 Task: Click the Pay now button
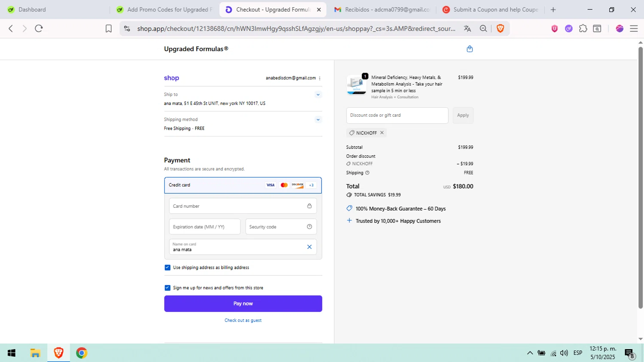(x=243, y=304)
